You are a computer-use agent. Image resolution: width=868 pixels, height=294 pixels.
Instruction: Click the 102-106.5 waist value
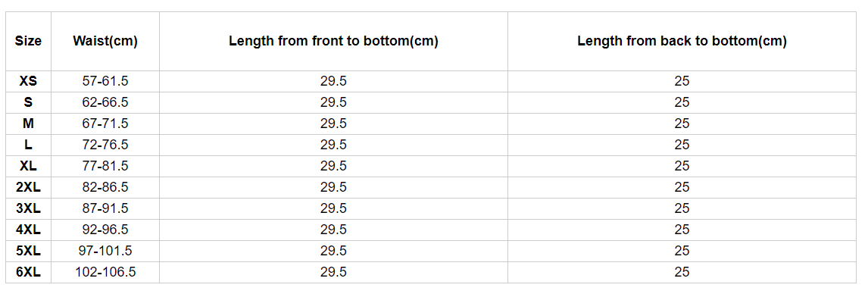click(105, 272)
